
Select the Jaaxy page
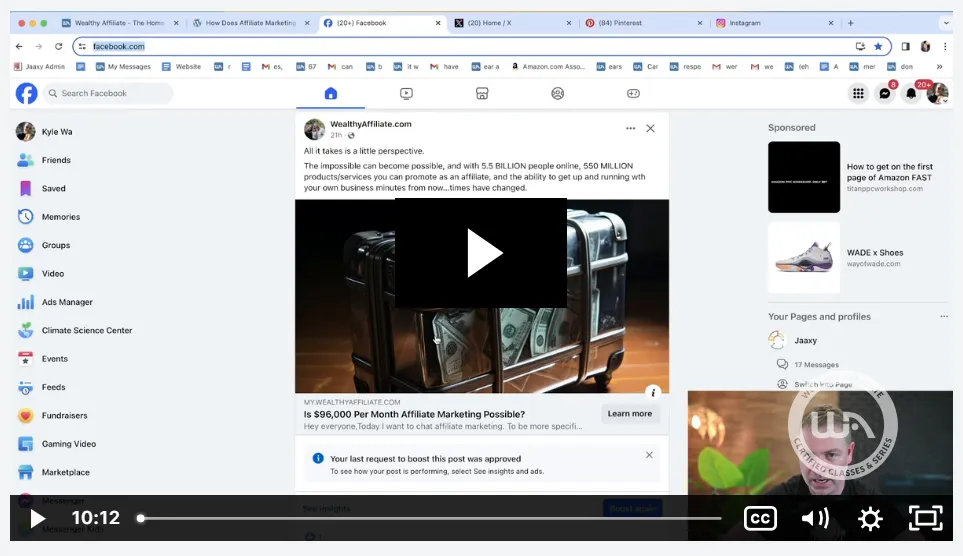pyautogui.click(x=805, y=340)
